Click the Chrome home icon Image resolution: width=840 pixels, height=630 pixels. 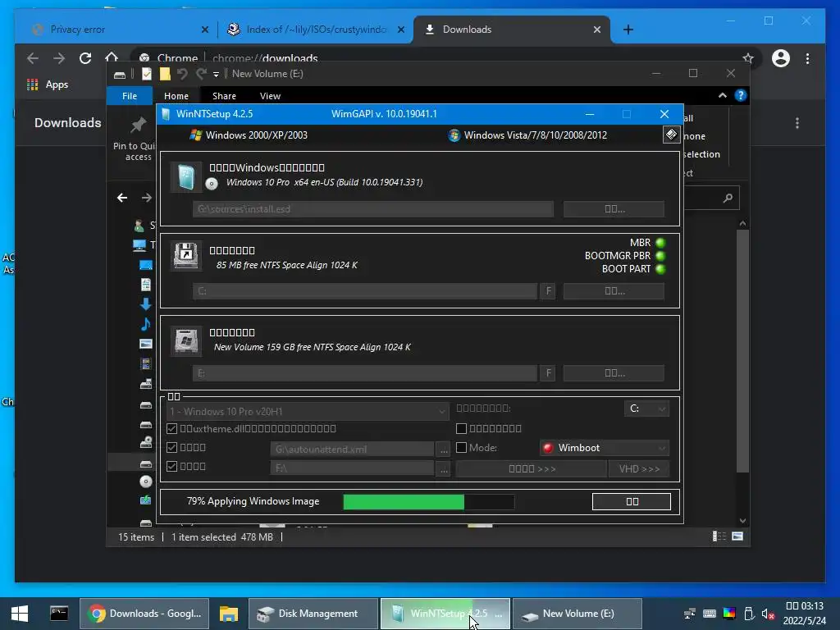[x=112, y=57]
